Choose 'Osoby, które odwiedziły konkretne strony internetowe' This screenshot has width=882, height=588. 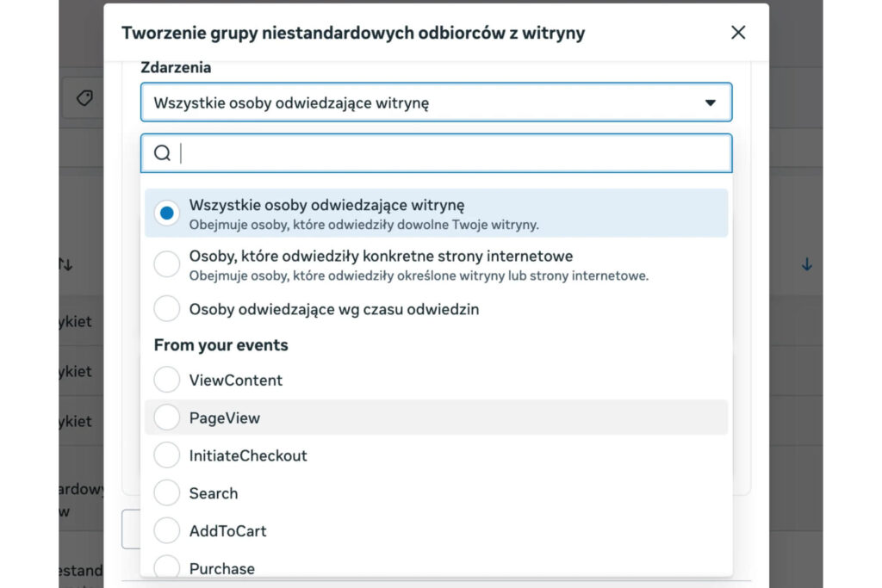(436, 264)
